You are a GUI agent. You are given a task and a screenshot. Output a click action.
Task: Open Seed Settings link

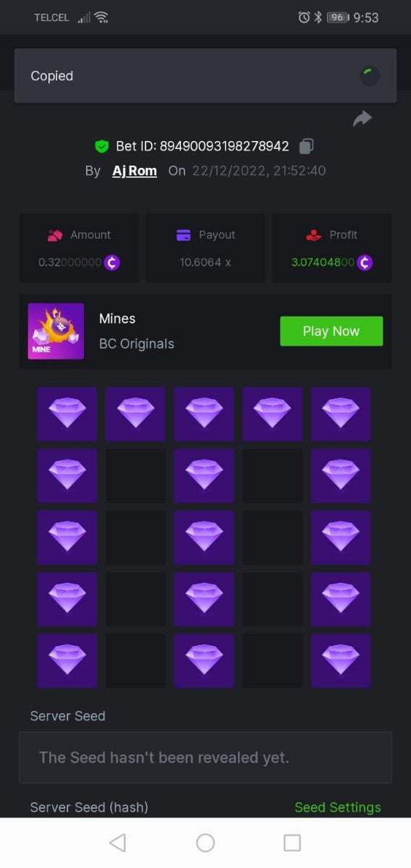click(x=338, y=807)
